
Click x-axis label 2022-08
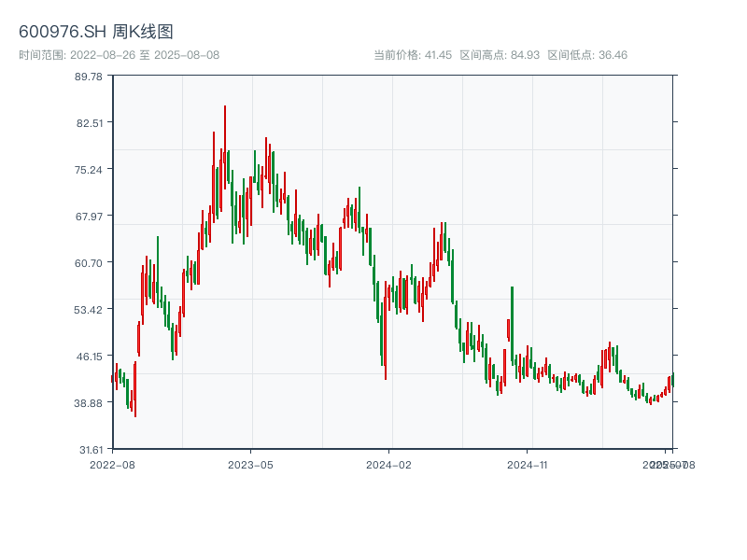(112, 465)
